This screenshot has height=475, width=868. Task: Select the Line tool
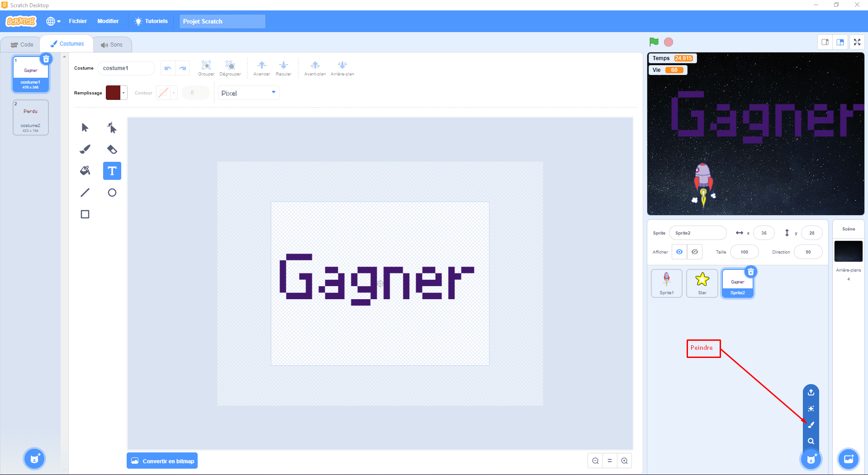coord(85,193)
